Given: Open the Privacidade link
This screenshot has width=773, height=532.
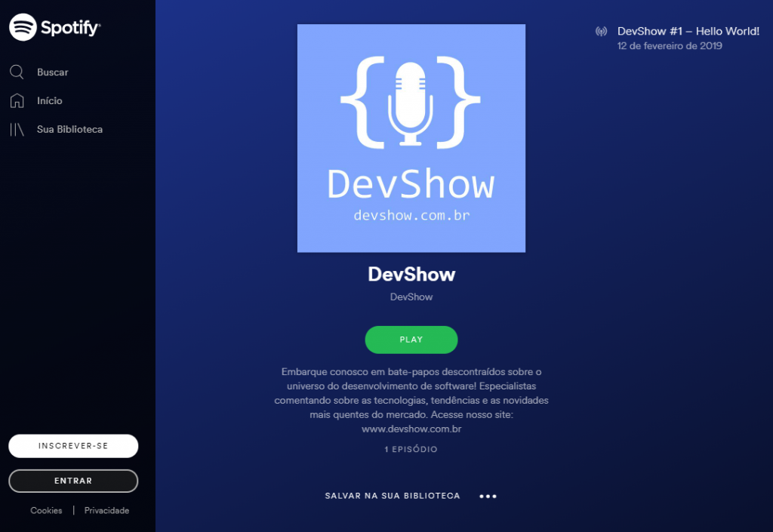Looking at the screenshot, I should [x=106, y=511].
